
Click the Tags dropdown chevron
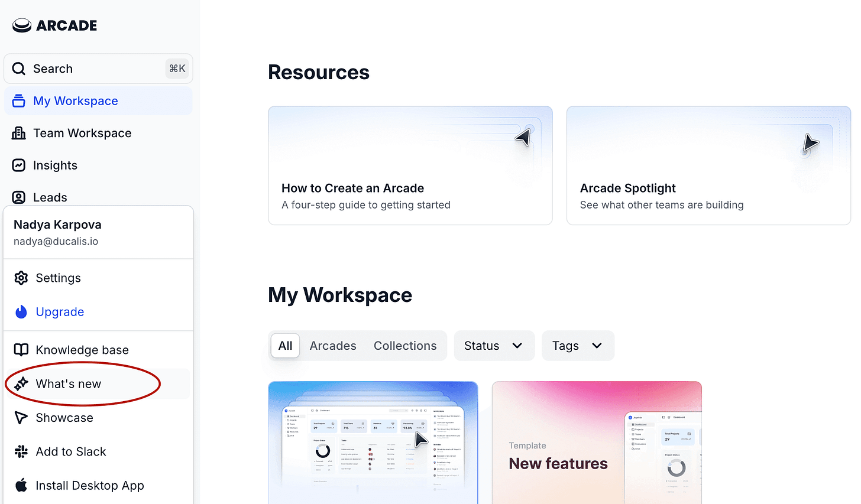tap(597, 346)
